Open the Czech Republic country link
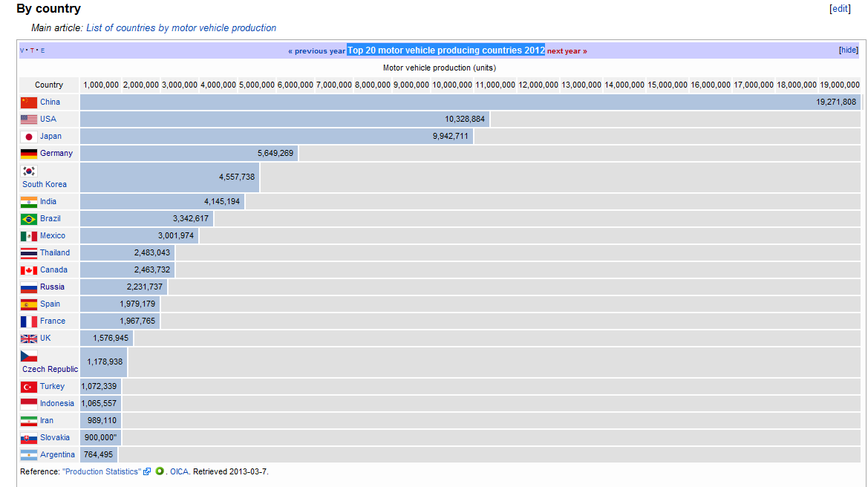The height and width of the screenshot is (487, 868). [50, 369]
